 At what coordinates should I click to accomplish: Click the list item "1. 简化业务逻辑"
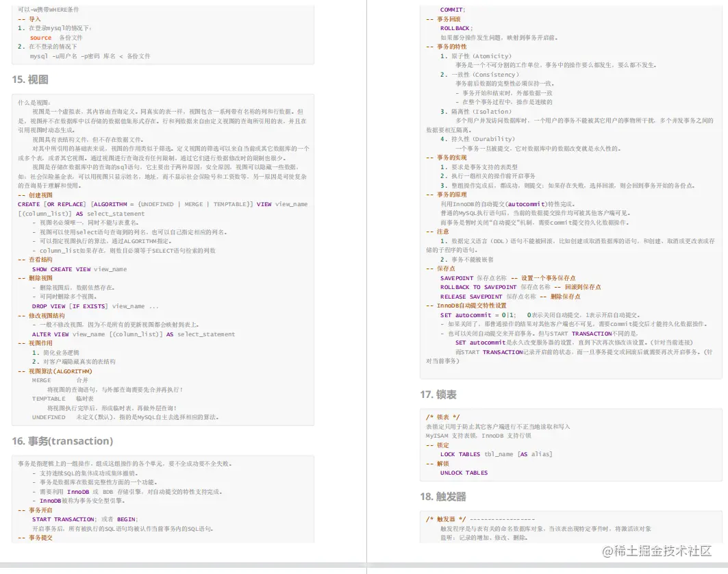[x=55, y=353]
